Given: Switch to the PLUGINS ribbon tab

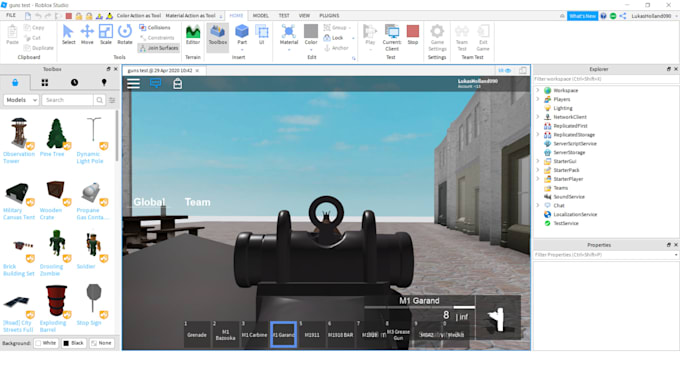Looking at the screenshot, I should [330, 16].
